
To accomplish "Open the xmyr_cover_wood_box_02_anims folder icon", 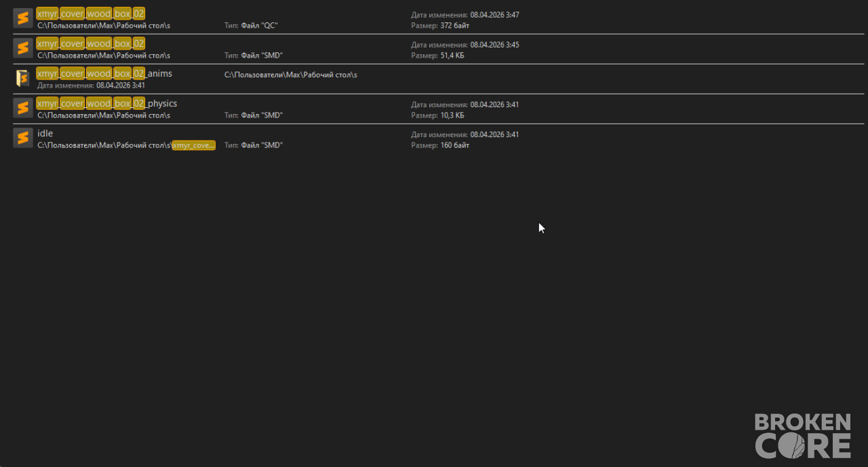I will point(23,78).
